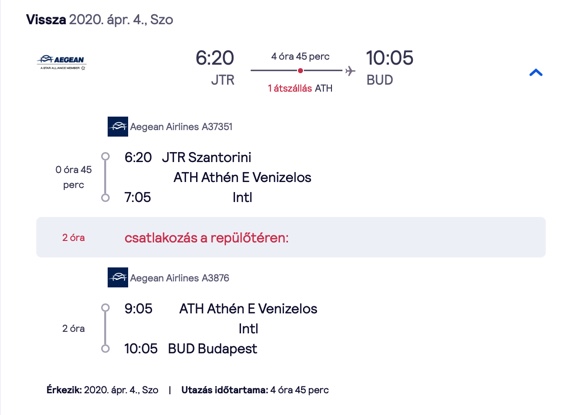This screenshot has height=415, width=588.
Task: Click the 'Érkezik' arrival date footer text
Action: point(102,390)
